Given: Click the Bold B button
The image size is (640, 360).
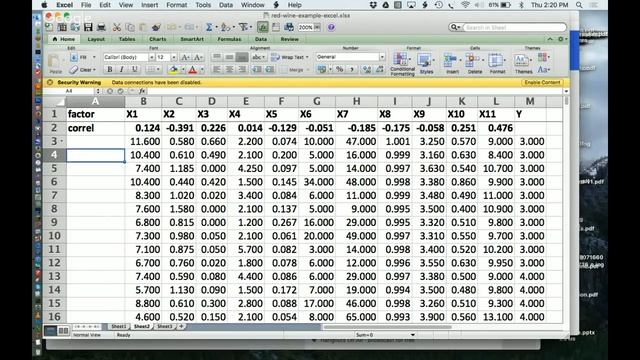Looking at the screenshot, I should tap(109, 69).
